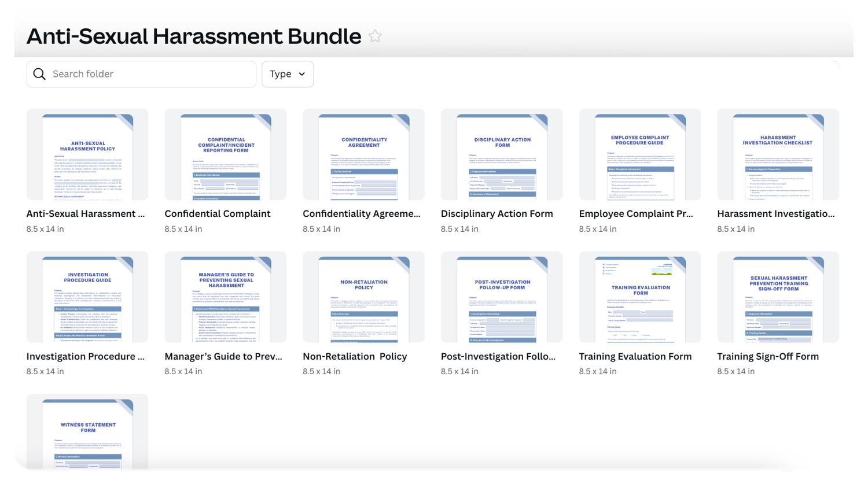Click the 'Training Sign-Off Form' file name
Viewport: 868px width, 488px height.
click(768, 357)
